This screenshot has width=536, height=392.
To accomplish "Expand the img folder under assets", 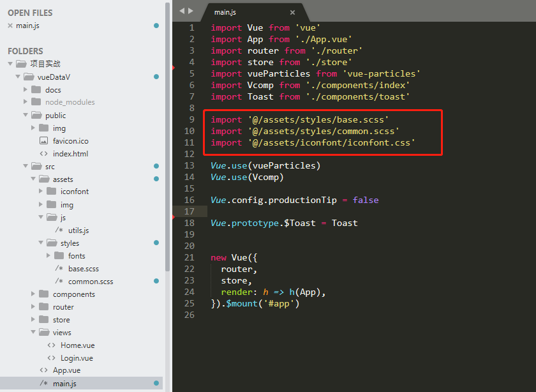I will point(41,204).
